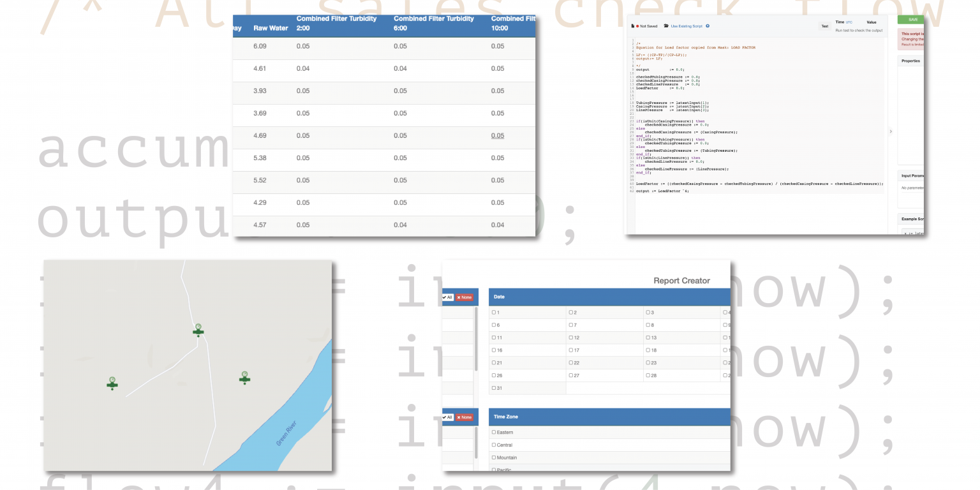Click the red X None filter icon

(464, 297)
